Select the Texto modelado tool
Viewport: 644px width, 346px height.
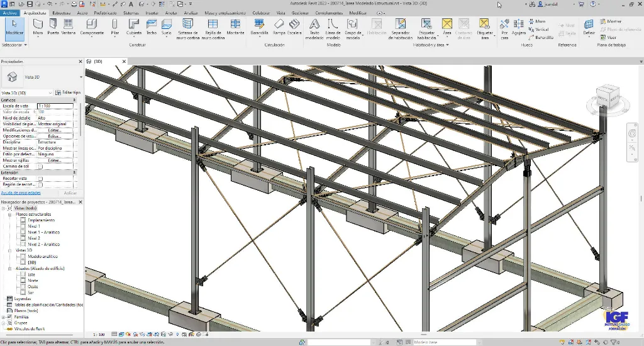[314, 29]
